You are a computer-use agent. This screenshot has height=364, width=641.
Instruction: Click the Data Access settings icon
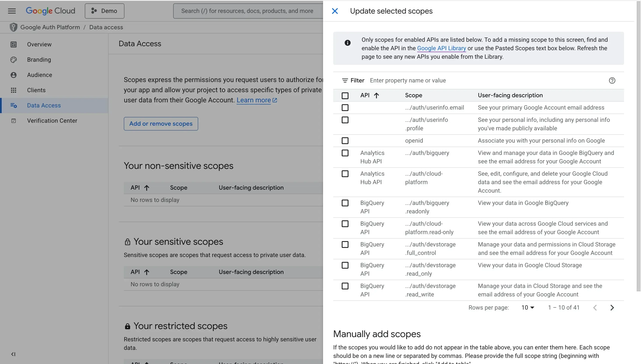click(x=14, y=106)
